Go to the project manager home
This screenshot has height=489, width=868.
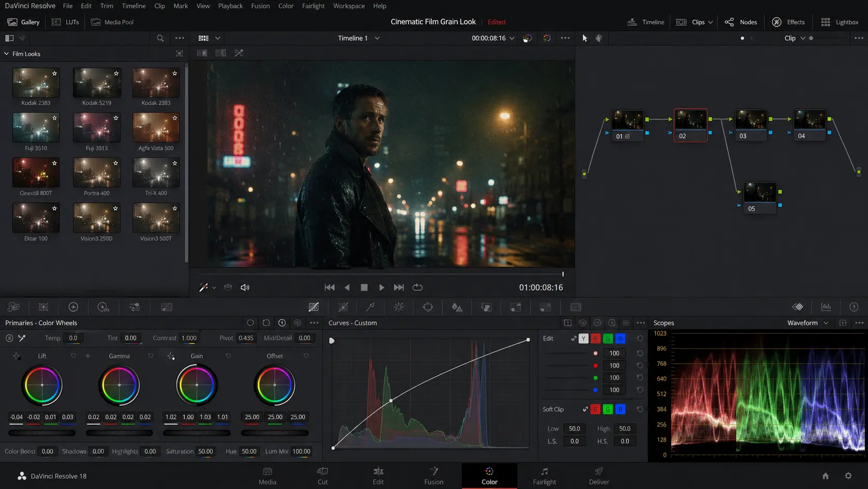[x=825, y=475]
